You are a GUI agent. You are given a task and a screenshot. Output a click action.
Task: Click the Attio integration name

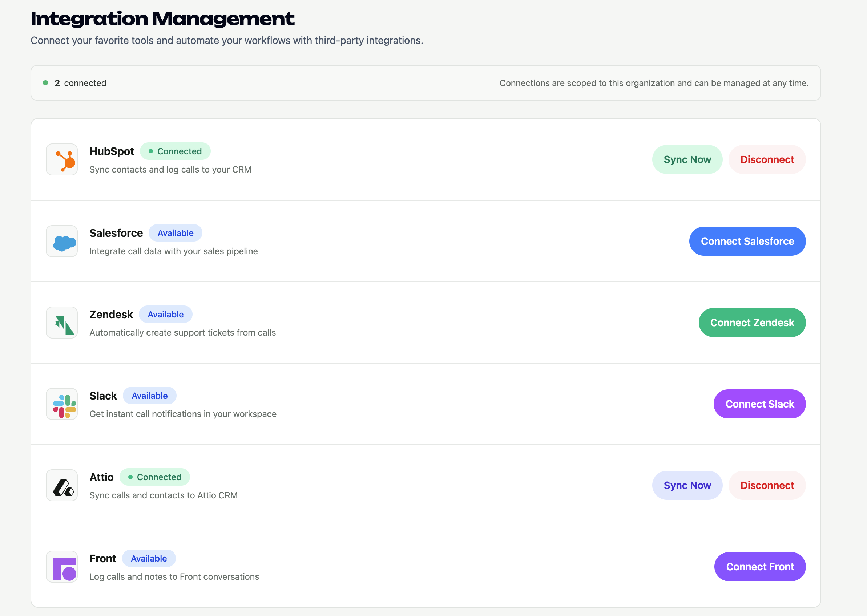[x=101, y=477]
